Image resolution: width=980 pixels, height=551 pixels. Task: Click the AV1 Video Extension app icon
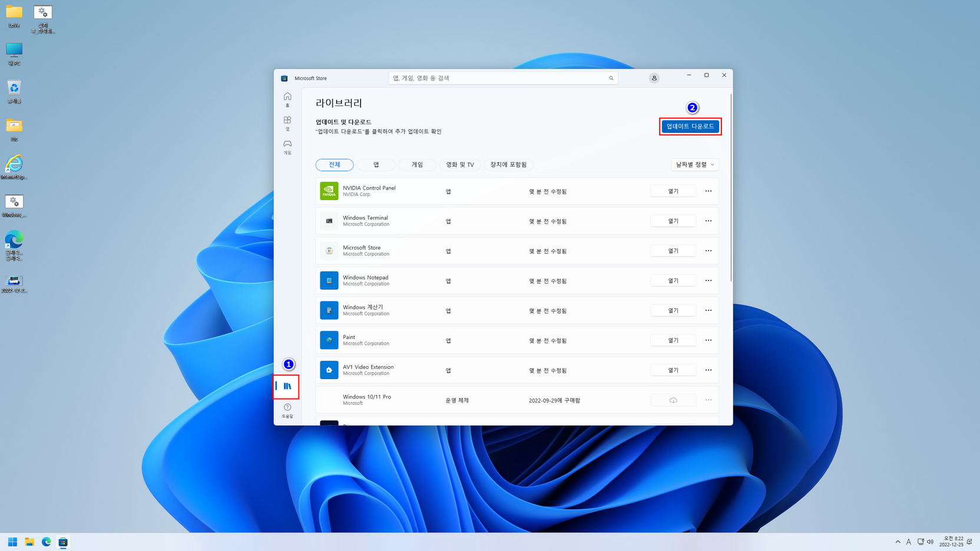click(329, 370)
